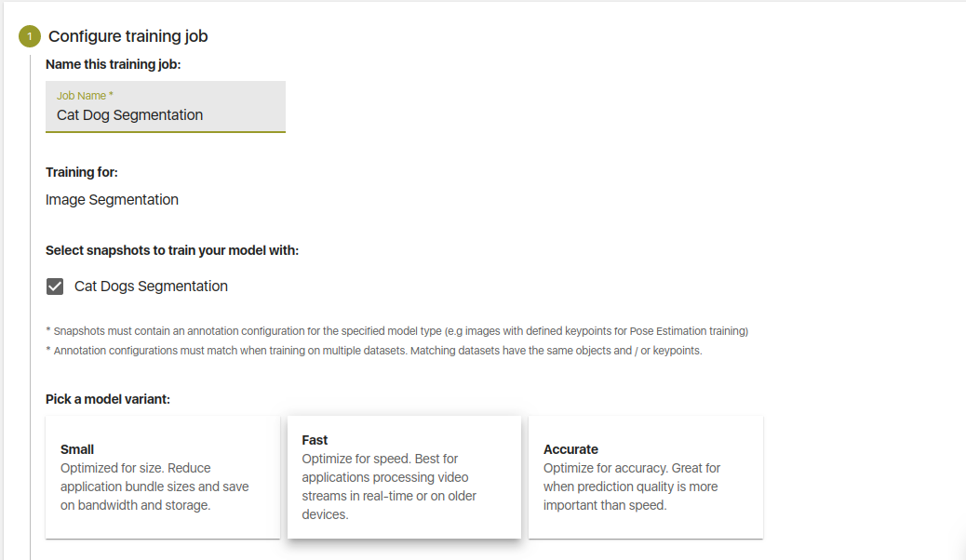This screenshot has width=966, height=560.
Task: Click the Cat Dogs Segmentation label text
Action: pos(151,287)
